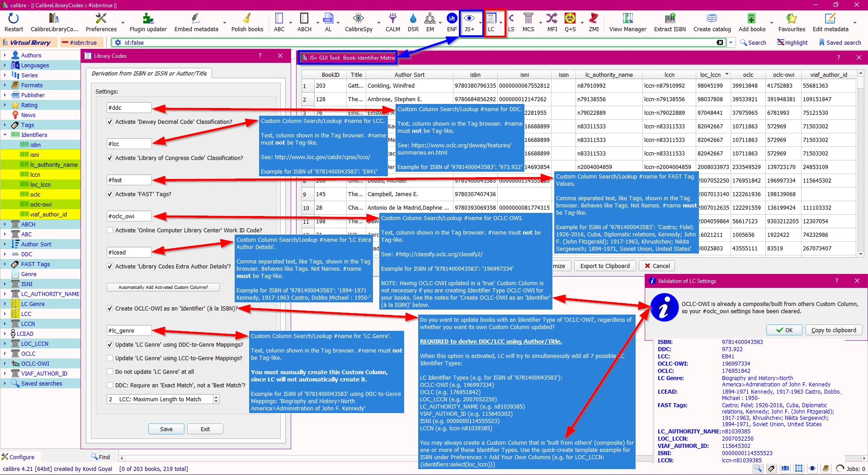Image resolution: width=868 pixels, height=475 pixels.
Task: Click the Q+S toolbar icon
Action: 570,19
